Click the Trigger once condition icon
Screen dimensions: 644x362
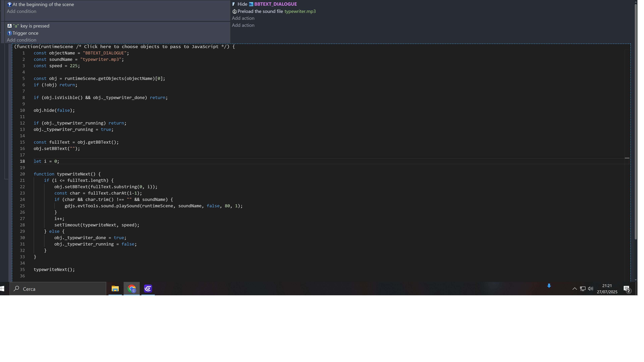click(10, 33)
